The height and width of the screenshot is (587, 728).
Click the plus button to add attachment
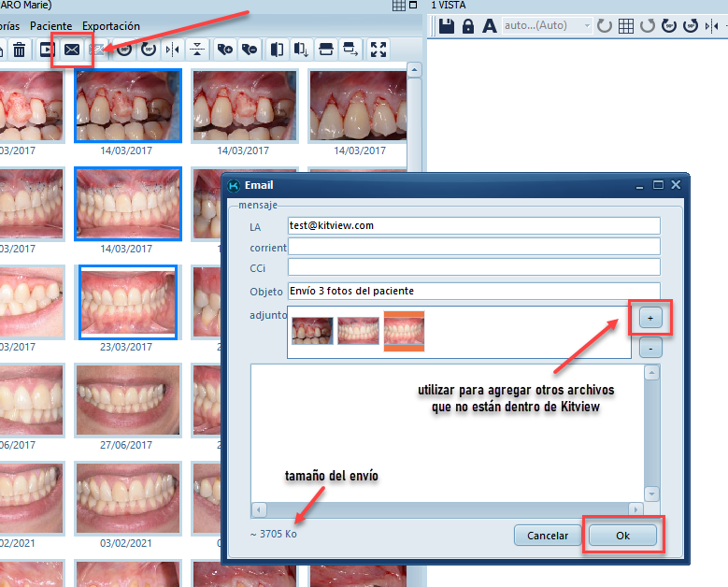(650, 318)
